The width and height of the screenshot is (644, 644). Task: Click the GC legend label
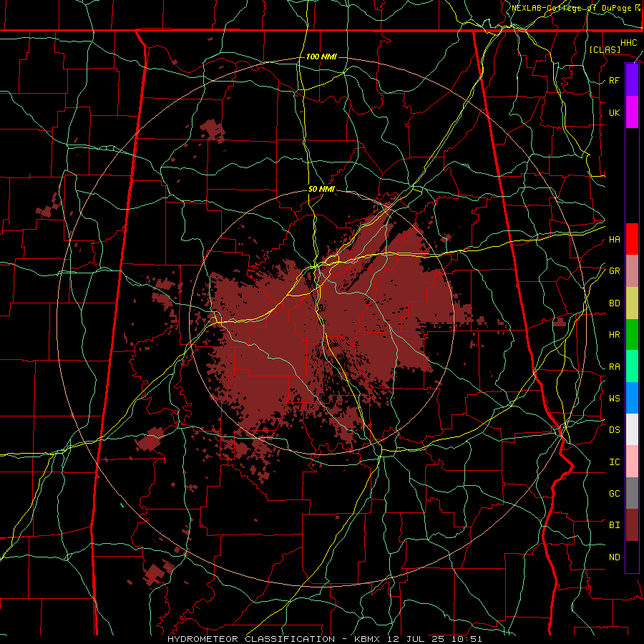614,494
